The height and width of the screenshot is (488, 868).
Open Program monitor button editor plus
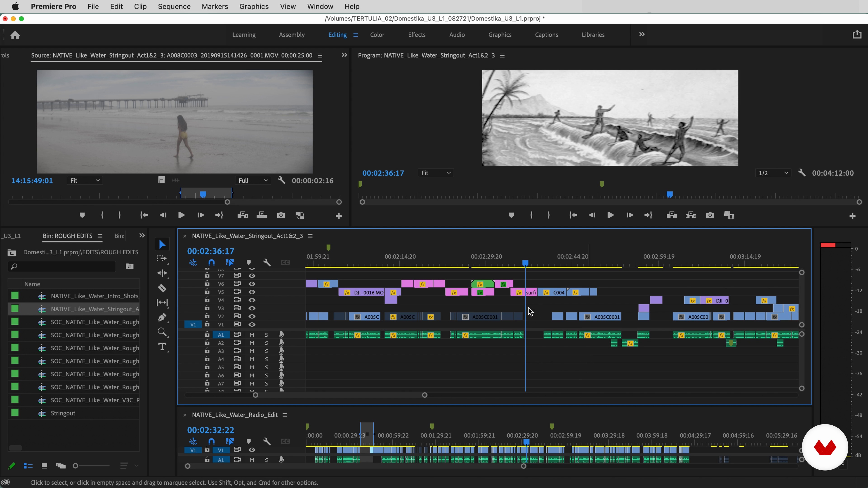pyautogui.click(x=852, y=216)
